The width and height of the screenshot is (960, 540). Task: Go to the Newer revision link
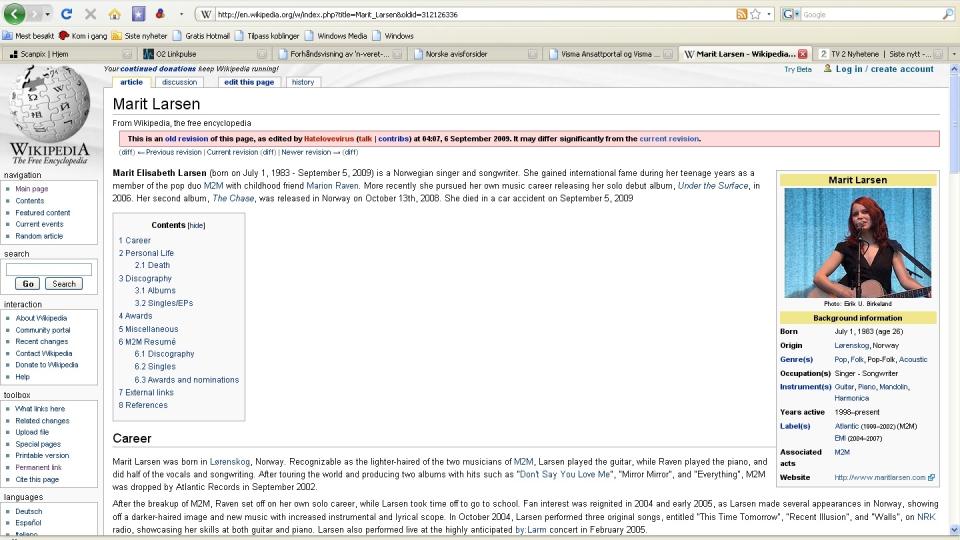pos(306,152)
